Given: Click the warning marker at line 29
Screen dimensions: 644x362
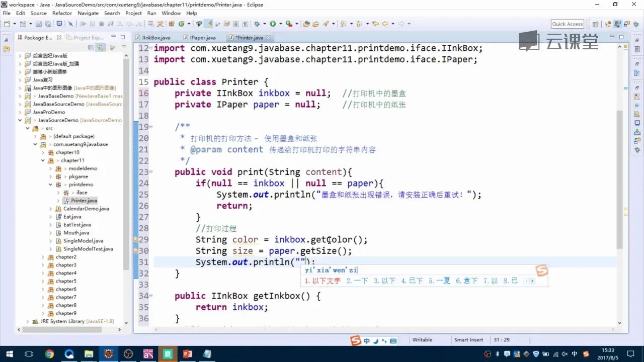Looking at the screenshot, I should coord(136,240).
